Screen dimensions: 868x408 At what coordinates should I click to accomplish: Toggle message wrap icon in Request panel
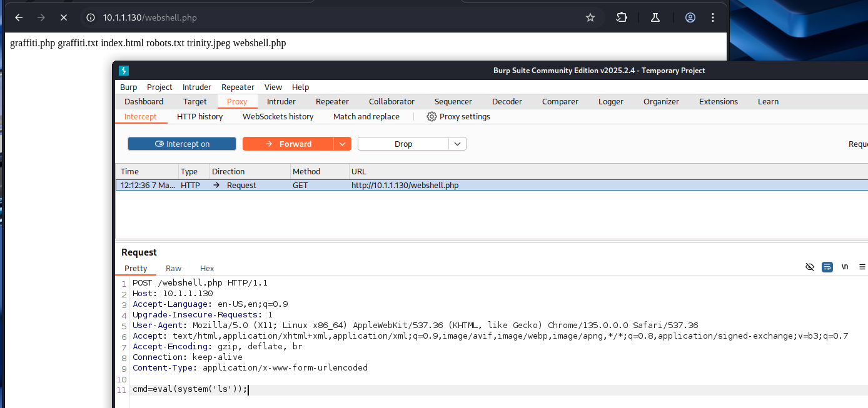827,267
